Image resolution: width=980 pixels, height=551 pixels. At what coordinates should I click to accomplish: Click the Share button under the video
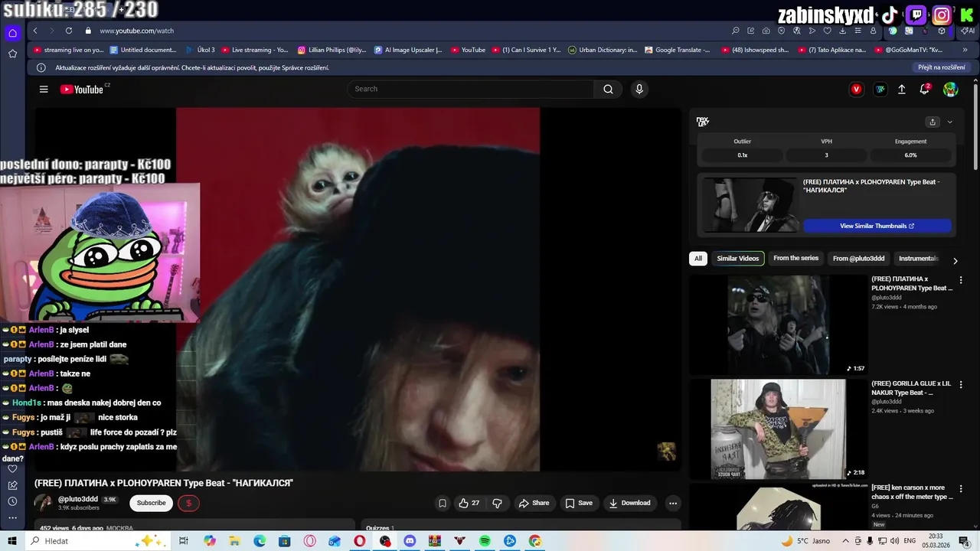pyautogui.click(x=534, y=503)
